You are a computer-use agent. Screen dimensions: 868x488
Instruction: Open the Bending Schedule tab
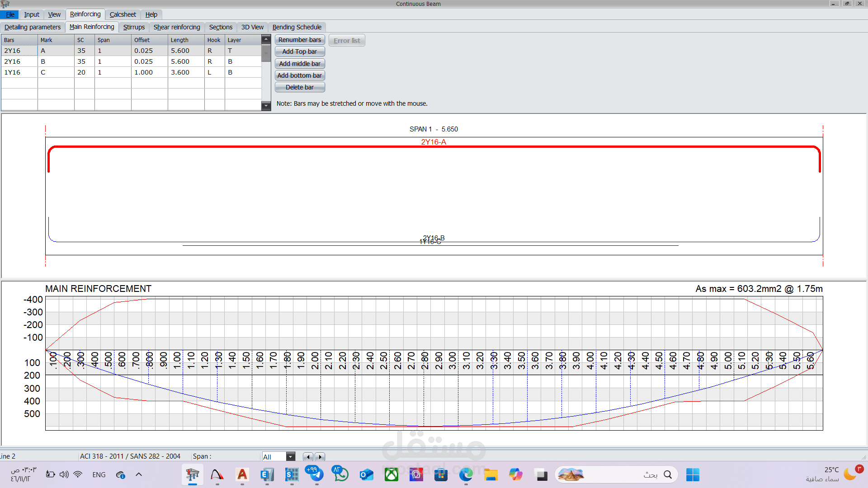pyautogui.click(x=297, y=27)
